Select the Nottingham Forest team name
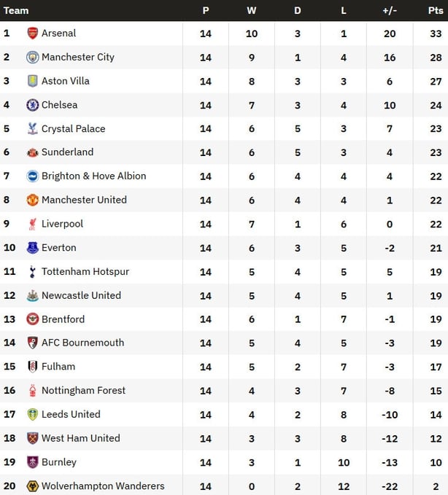 click(83, 391)
